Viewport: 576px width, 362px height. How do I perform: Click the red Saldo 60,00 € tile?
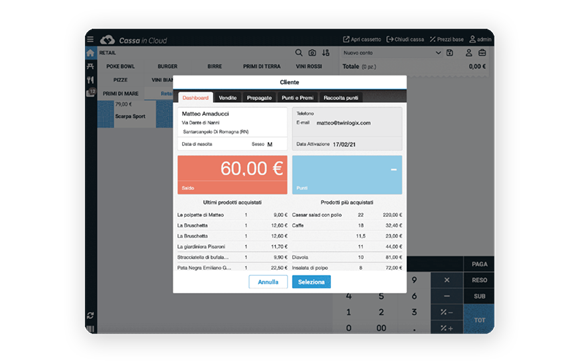(233, 175)
